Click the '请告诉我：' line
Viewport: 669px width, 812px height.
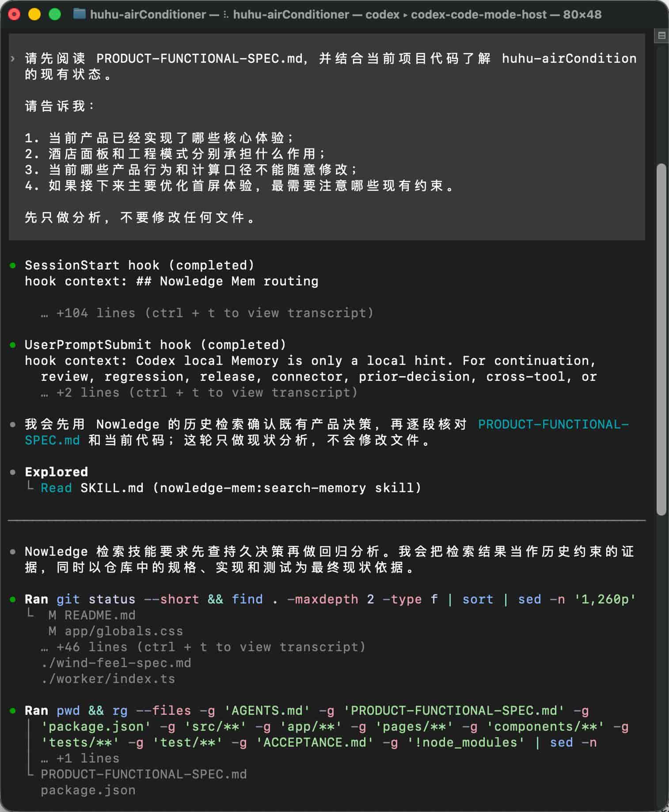(x=60, y=106)
